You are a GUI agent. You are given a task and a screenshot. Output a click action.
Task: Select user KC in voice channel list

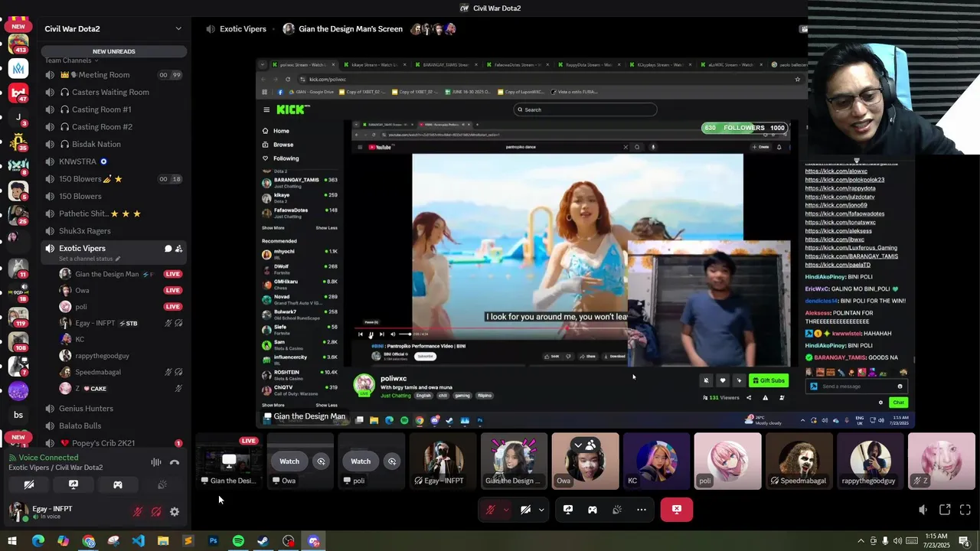120,339
